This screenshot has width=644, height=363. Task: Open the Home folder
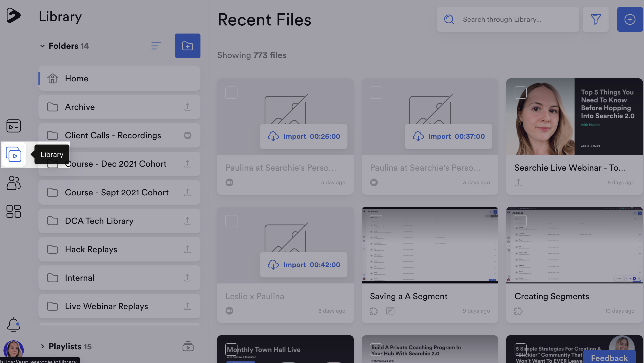[119, 78]
